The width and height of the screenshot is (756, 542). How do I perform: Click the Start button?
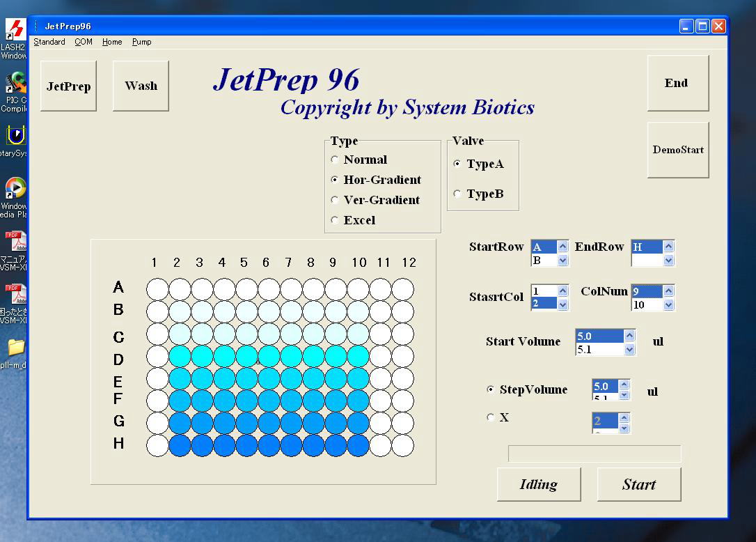[639, 484]
